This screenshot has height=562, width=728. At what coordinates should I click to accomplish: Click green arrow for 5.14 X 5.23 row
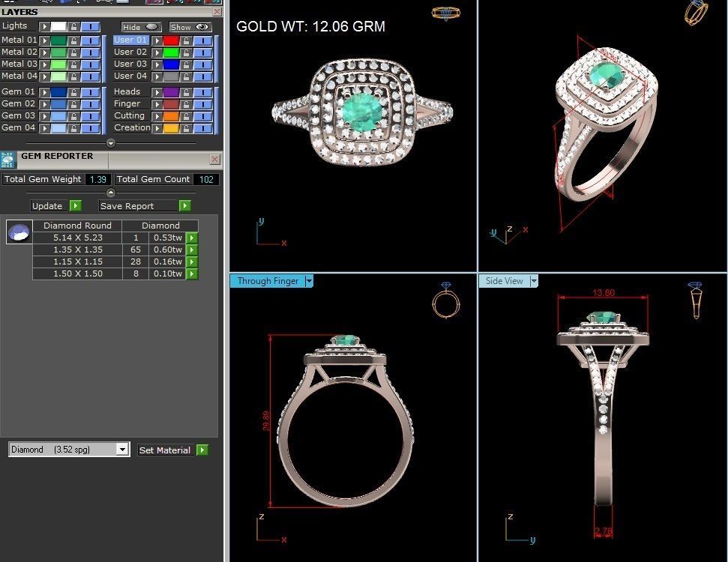point(192,238)
